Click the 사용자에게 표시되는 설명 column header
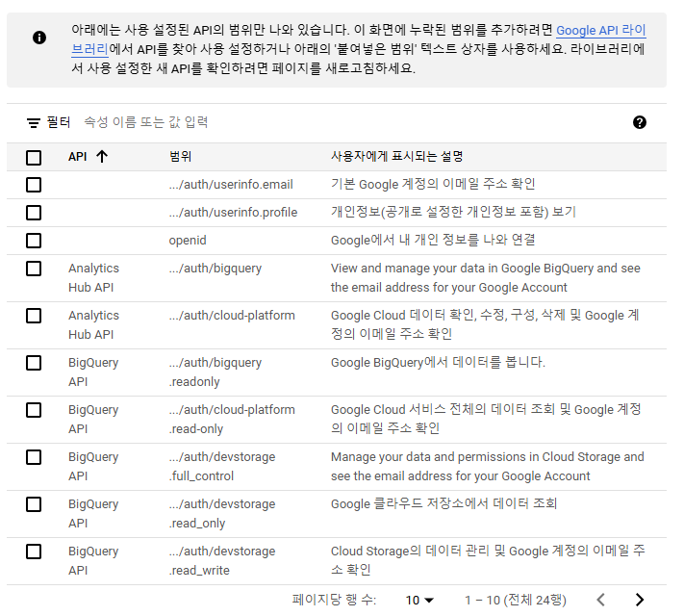684x616 pixels. 396,156
